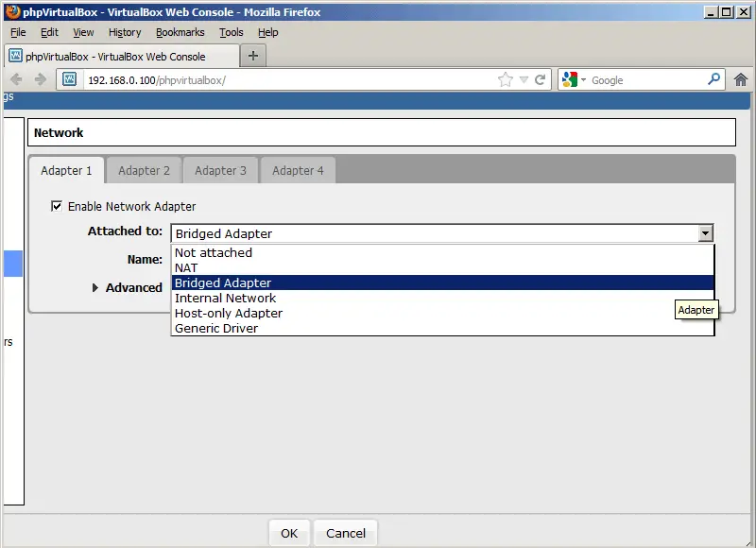Click the search magnifier icon
The height and width of the screenshot is (548, 756).
point(713,78)
